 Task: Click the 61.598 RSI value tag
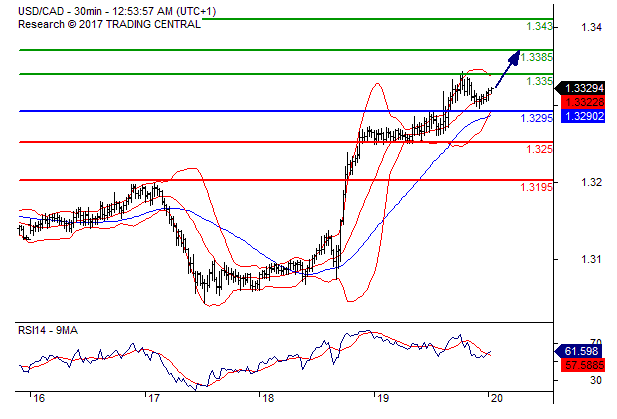pyautogui.click(x=578, y=351)
